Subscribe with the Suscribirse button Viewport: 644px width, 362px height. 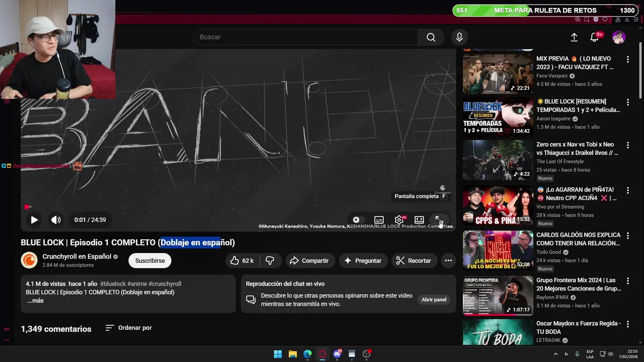pos(150,260)
